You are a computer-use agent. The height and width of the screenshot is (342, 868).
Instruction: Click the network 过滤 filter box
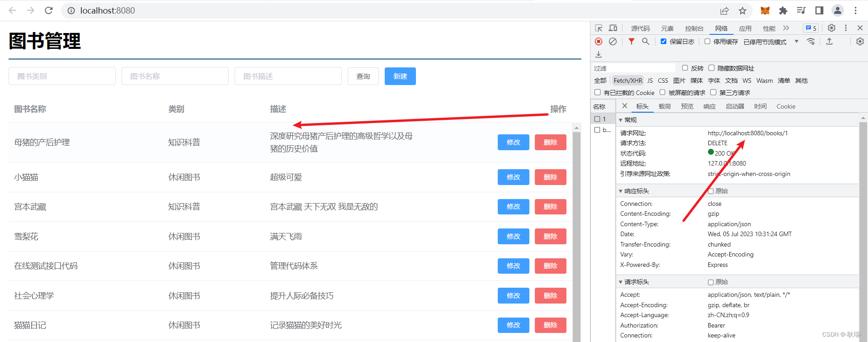pyautogui.click(x=634, y=68)
